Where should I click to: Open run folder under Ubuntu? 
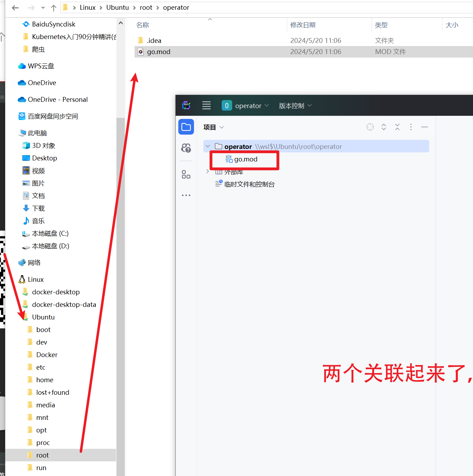point(37,468)
